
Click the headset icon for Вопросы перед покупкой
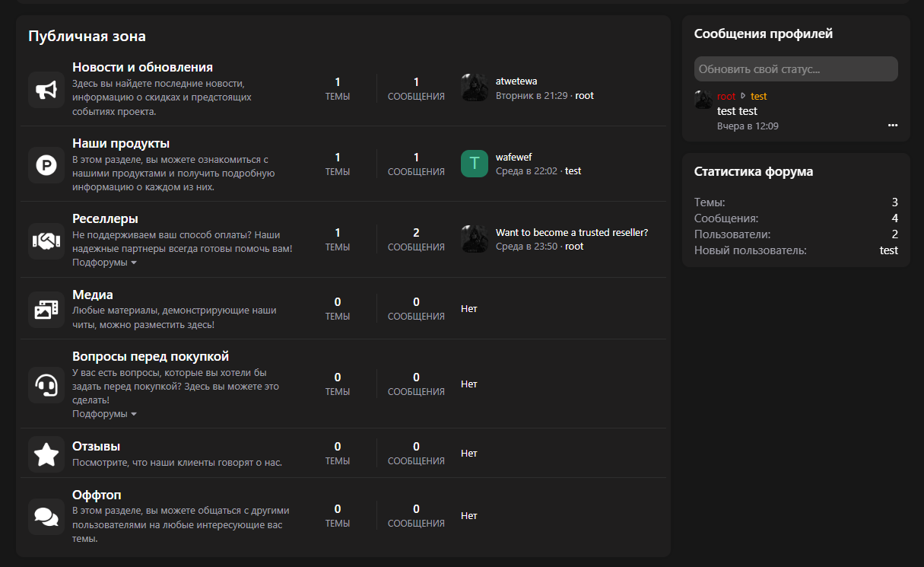pos(46,385)
